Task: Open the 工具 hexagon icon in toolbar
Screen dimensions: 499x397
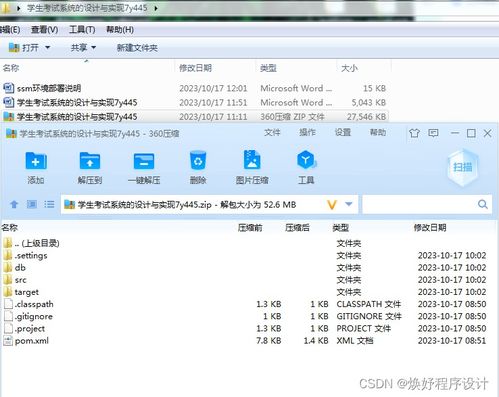Action: click(x=306, y=160)
